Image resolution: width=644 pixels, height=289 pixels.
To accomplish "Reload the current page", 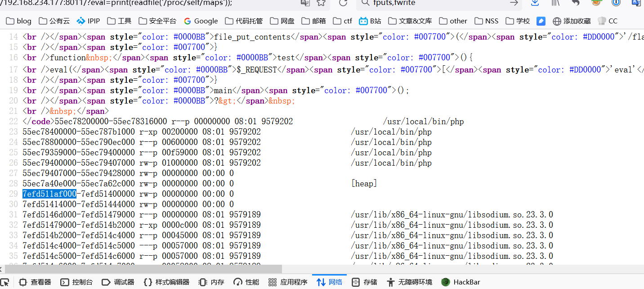I will [343, 3].
